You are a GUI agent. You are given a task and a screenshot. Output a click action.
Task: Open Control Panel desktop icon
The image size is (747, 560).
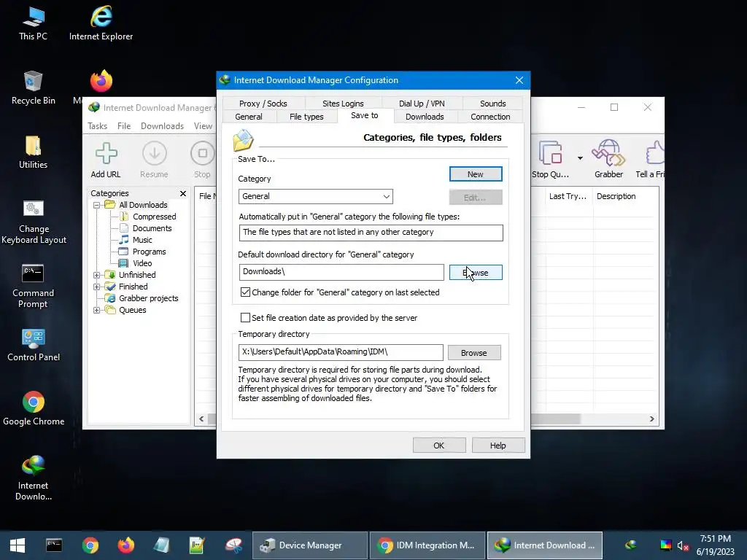click(x=34, y=345)
